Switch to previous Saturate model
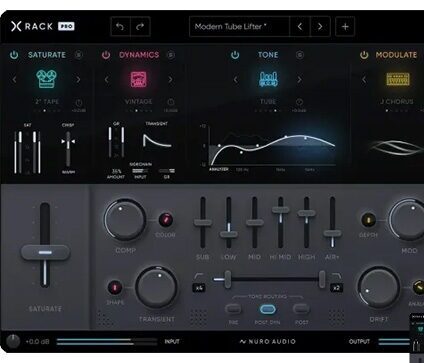 (14, 80)
